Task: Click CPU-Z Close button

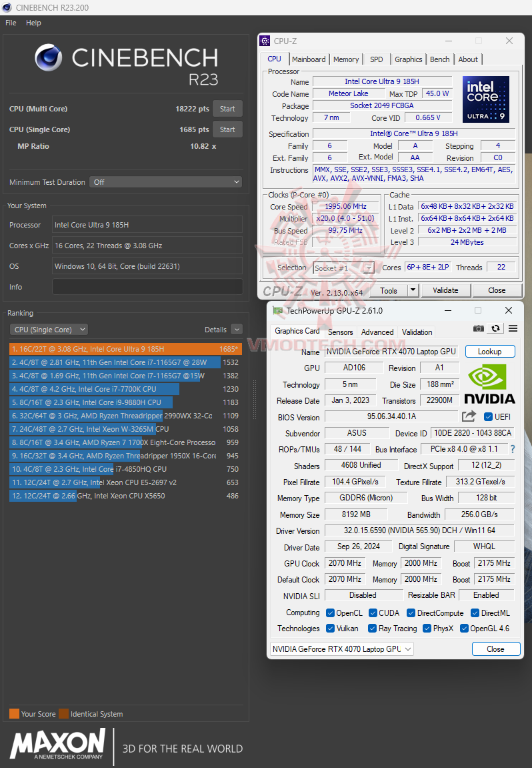Action: (497, 290)
